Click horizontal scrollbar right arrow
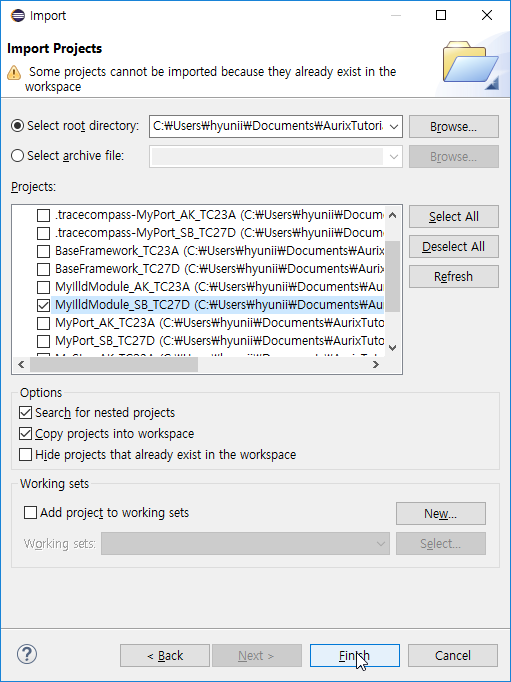This screenshot has height=682, width=511. (x=376, y=364)
